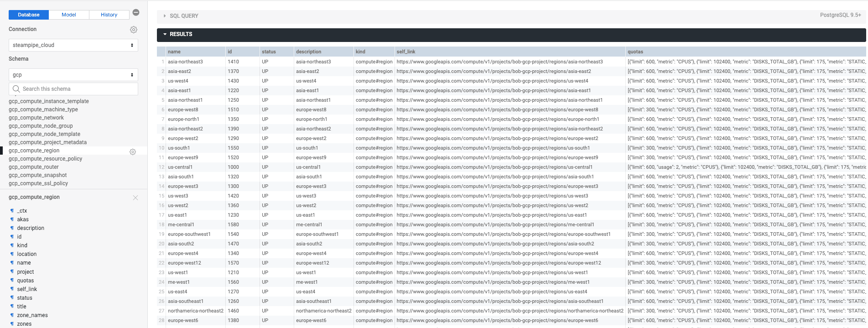Select gcp_compute_network table
This screenshot has width=868, height=328.
[x=36, y=118]
